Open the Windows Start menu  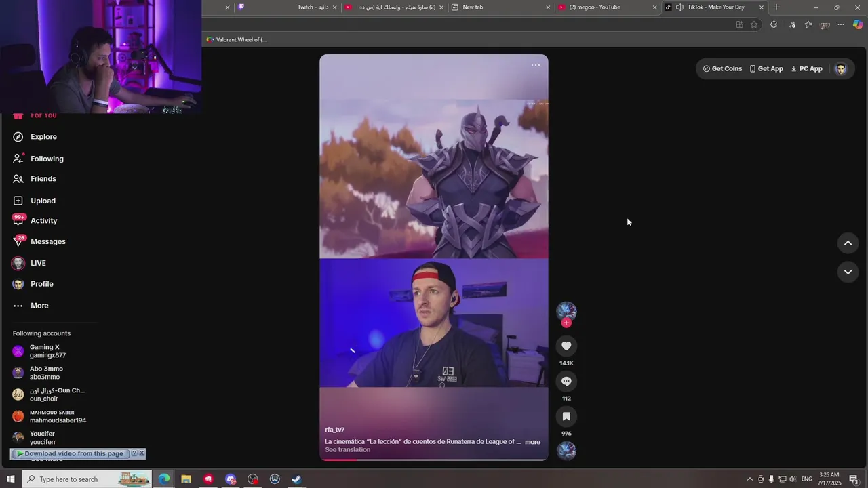coord(10,479)
